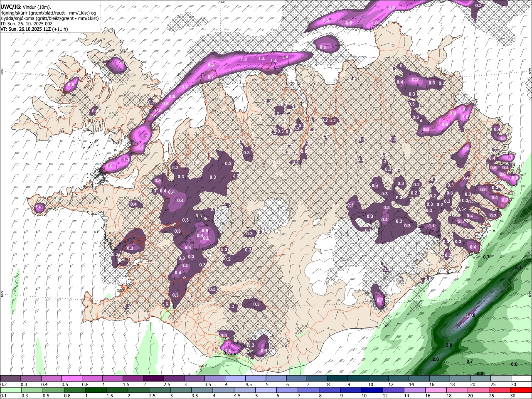Select the red-pink 25 swatch in lower legend row

[499, 390]
